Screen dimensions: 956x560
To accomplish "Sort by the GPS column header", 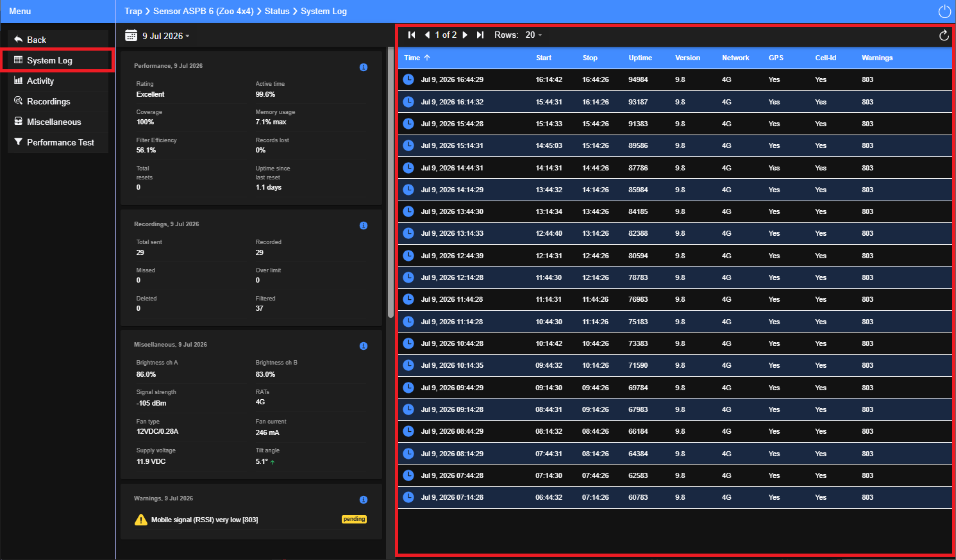I will point(776,58).
